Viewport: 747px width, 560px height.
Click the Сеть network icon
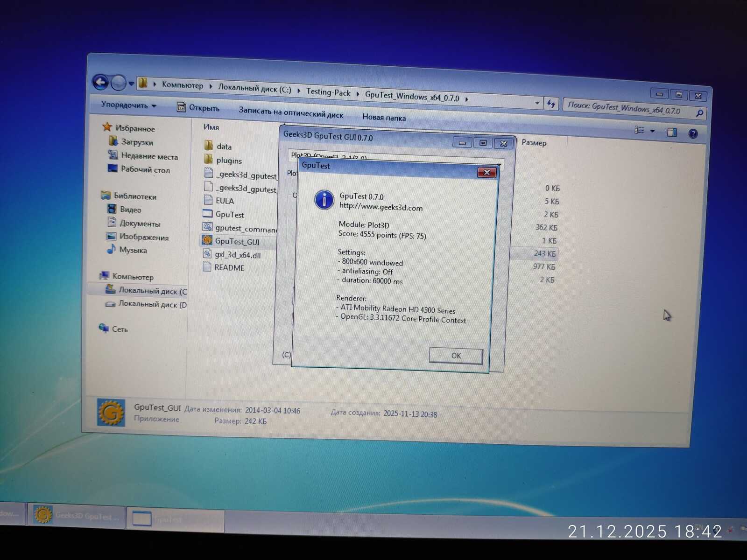coord(104,328)
